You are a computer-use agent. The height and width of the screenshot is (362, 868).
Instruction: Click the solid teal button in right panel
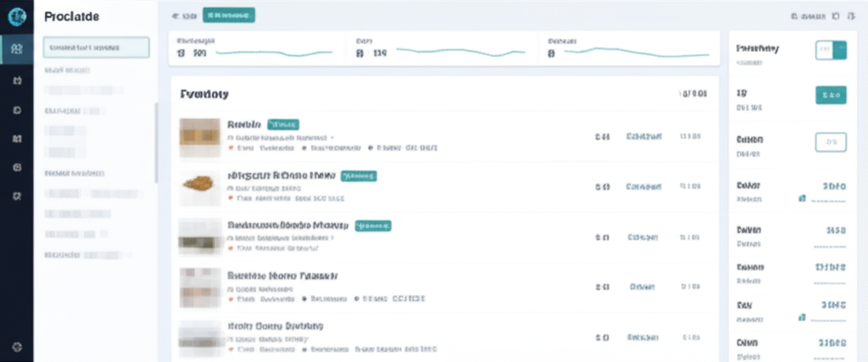831,95
